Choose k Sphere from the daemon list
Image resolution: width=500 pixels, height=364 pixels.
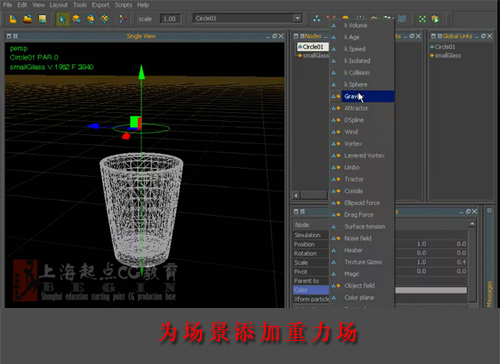362,85
